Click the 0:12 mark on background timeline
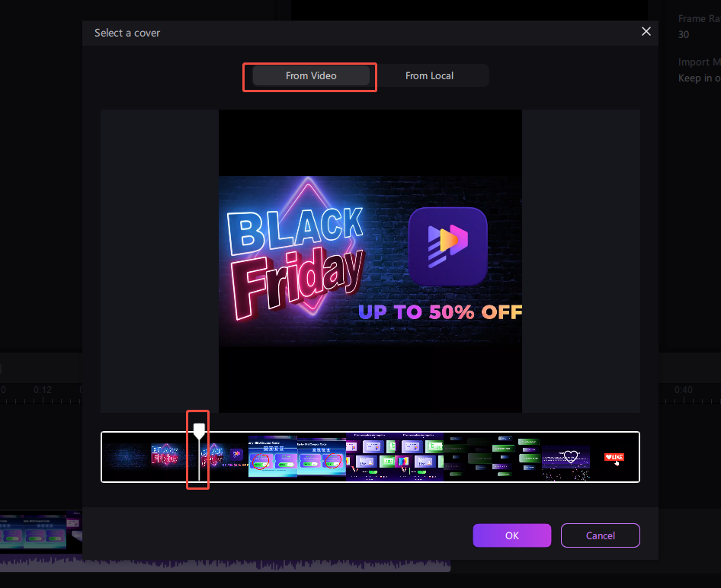This screenshot has height=588, width=721. (43, 390)
